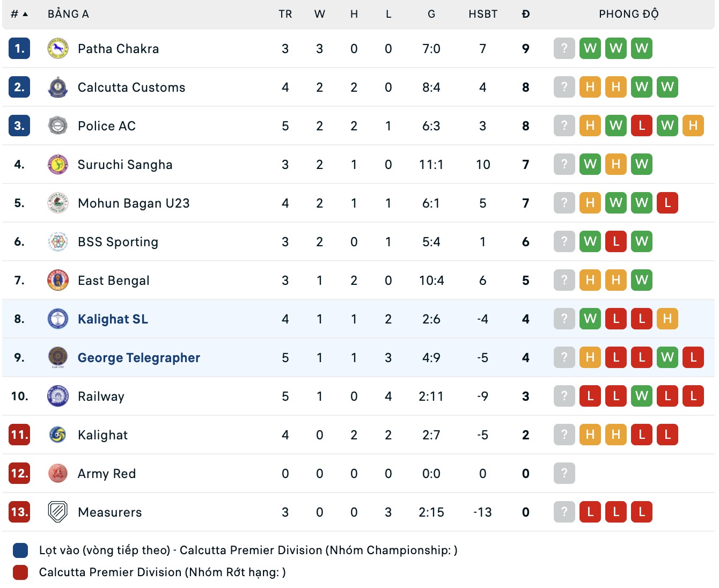The height and width of the screenshot is (588, 719).
Task: Click the BSS Sporting team logo
Action: coord(57,242)
